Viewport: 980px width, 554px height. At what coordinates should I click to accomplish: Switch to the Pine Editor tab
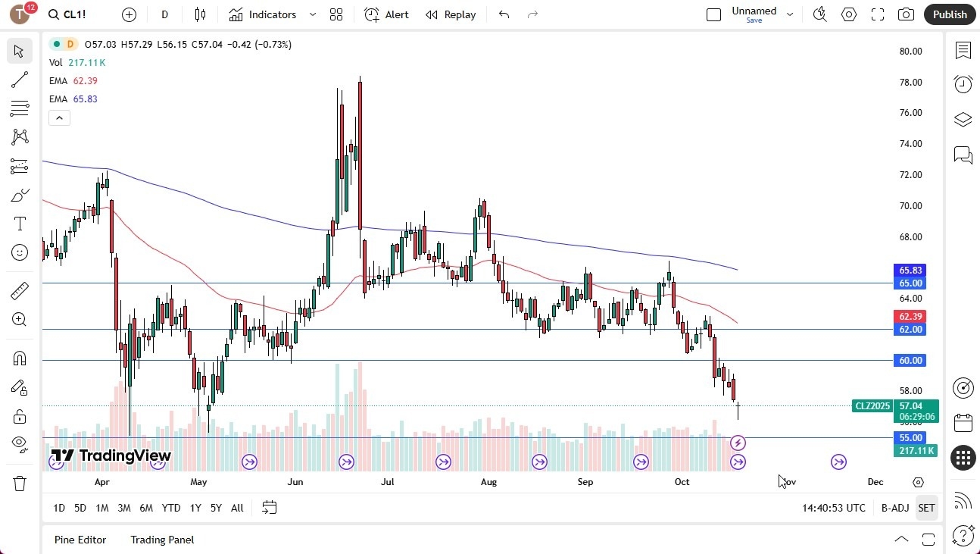(x=80, y=539)
